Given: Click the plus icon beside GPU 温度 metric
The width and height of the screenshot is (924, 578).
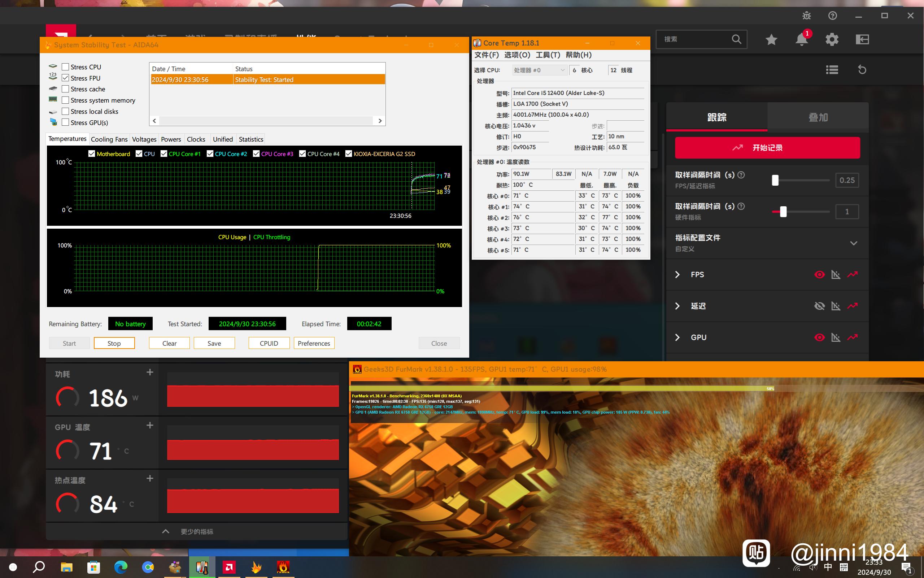Looking at the screenshot, I should pos(150,426).
